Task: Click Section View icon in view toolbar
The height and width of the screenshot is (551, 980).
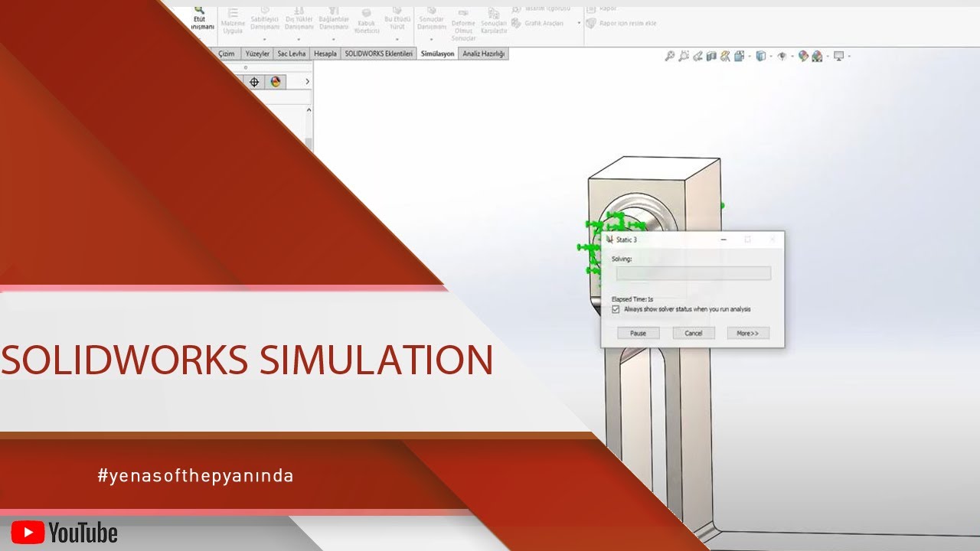Action: tap(711, 56)
